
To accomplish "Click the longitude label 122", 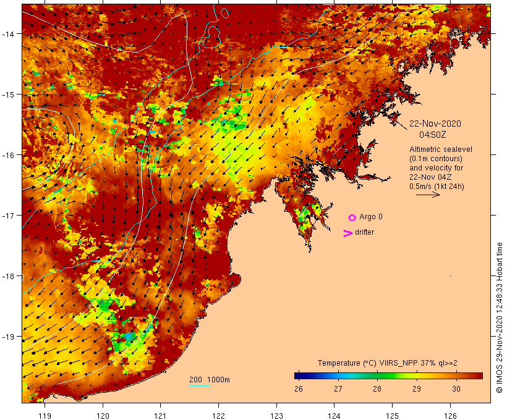I will 219,416.
